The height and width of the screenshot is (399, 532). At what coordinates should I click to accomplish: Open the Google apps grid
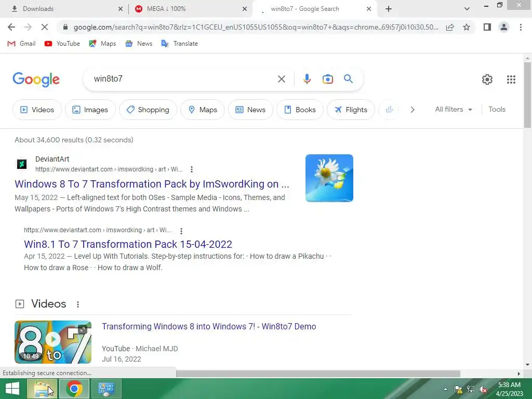[511, 79]
